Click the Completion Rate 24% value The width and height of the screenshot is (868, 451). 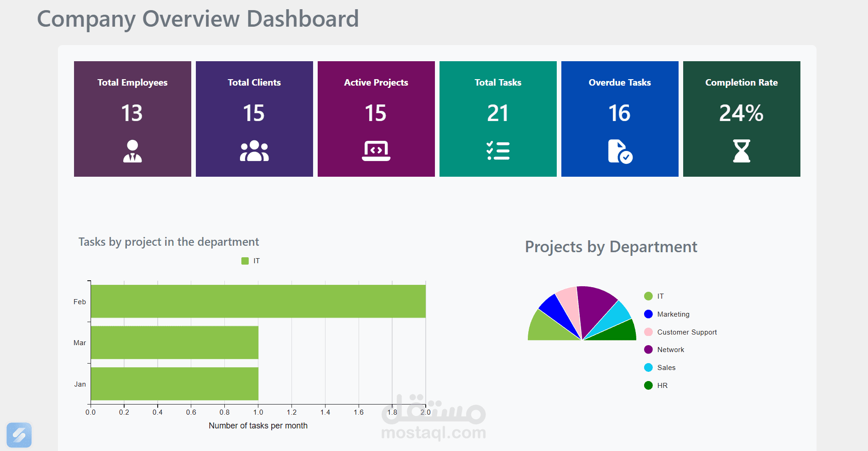[x=741, y=113]
